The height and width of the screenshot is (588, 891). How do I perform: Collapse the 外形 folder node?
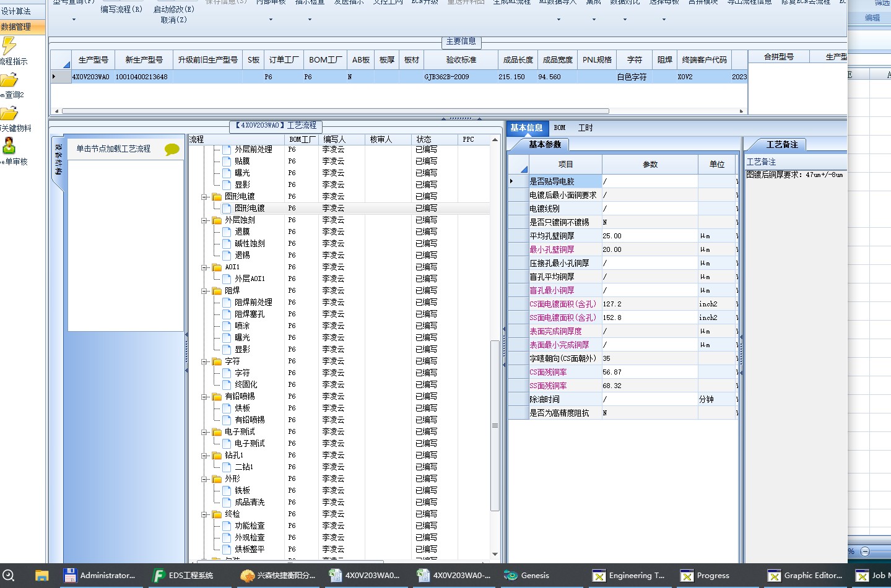pos(204,479)
